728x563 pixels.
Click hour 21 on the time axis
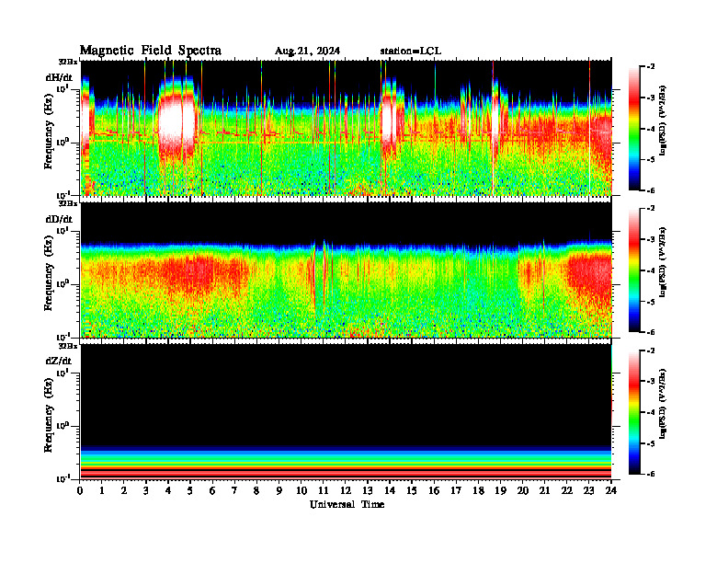click(x=544, y=490)
